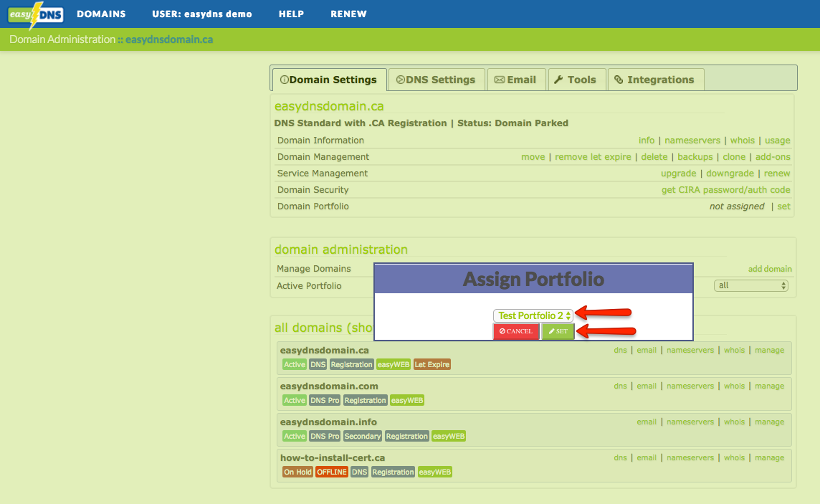Follow the easydnsdomain.ca breadcrumb link
This screenshot has height=504, width=820.
click(169, 39)
